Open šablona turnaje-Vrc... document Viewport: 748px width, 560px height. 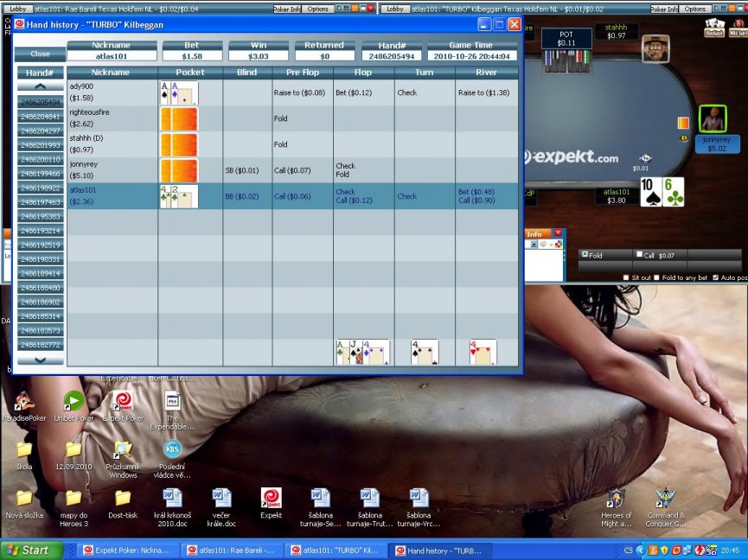pyautogui.click(x=419, y=508)
